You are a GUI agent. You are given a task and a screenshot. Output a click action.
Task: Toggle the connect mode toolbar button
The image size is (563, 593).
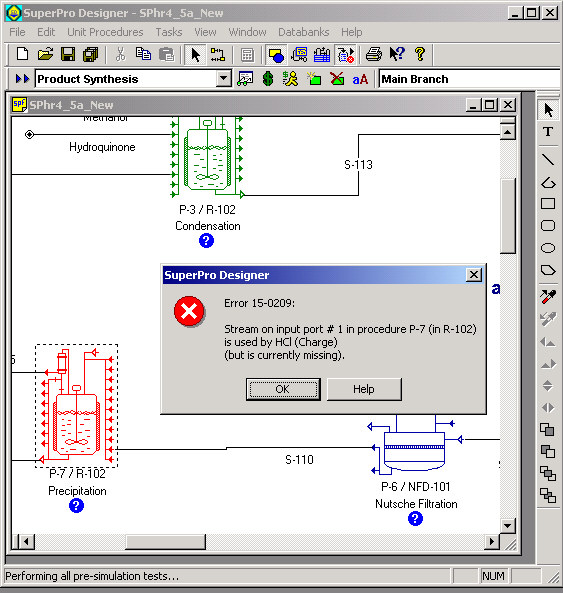tap(218, 54)
